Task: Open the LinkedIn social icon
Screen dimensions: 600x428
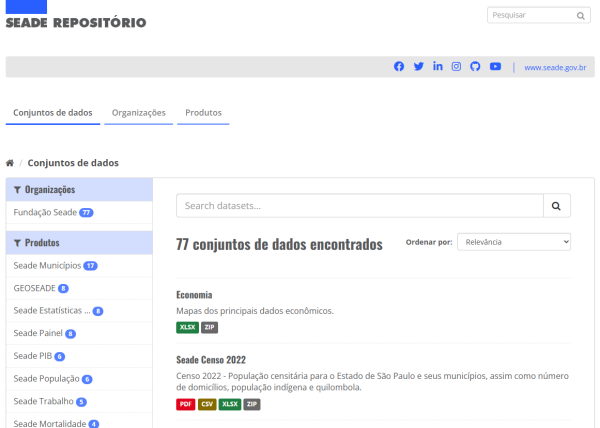Action: 437,66
